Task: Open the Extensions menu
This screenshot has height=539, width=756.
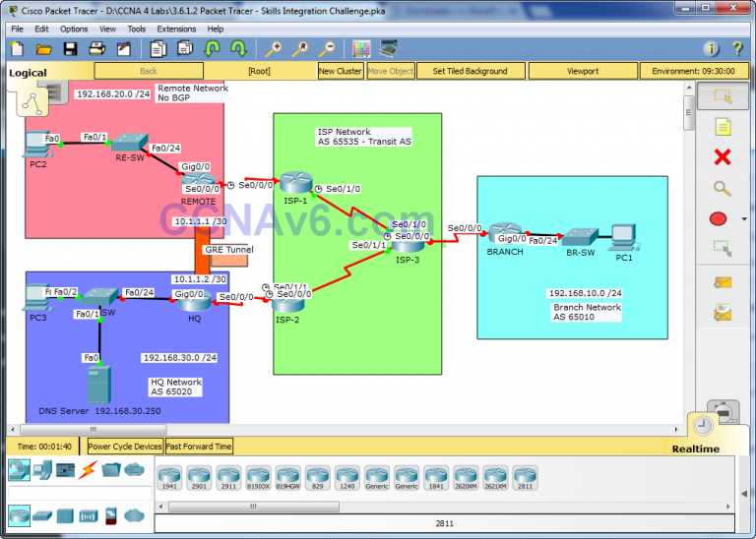Action: click(176, 29)
